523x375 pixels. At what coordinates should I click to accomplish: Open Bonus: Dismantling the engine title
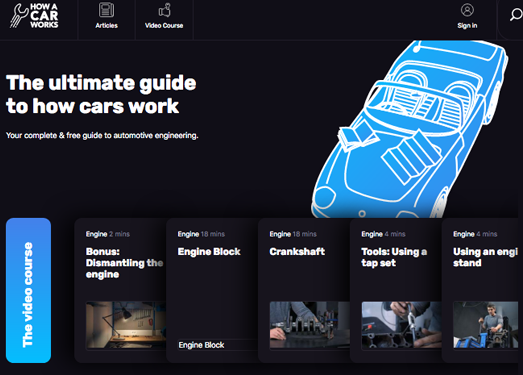[124, 263]
